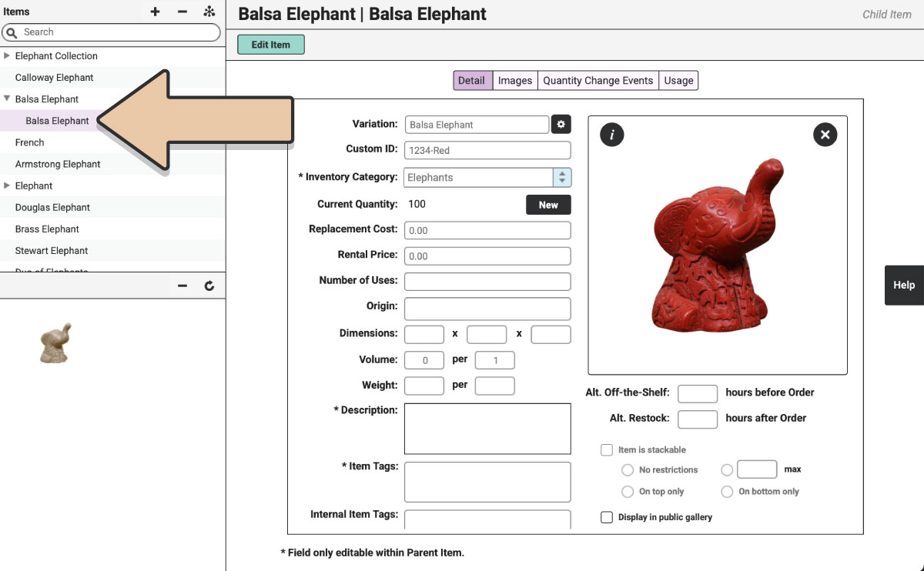This screenshot has height=571, width=924.
Task: Toggle the Item is stackable checkbox
Action: pyautogui.click(x=607, y=449)
